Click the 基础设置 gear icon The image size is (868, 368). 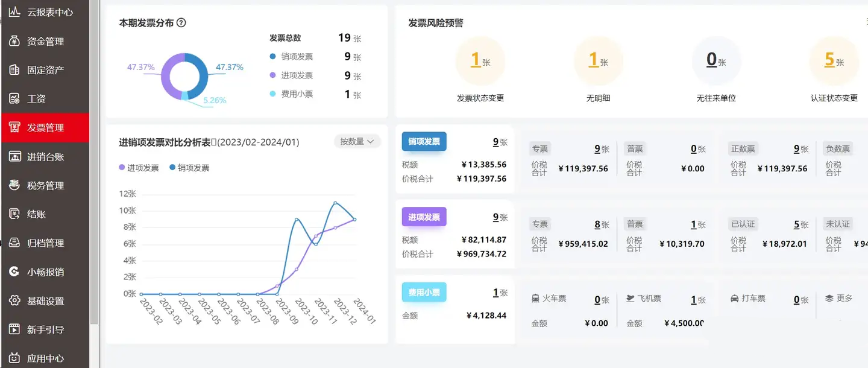point(14,300)
